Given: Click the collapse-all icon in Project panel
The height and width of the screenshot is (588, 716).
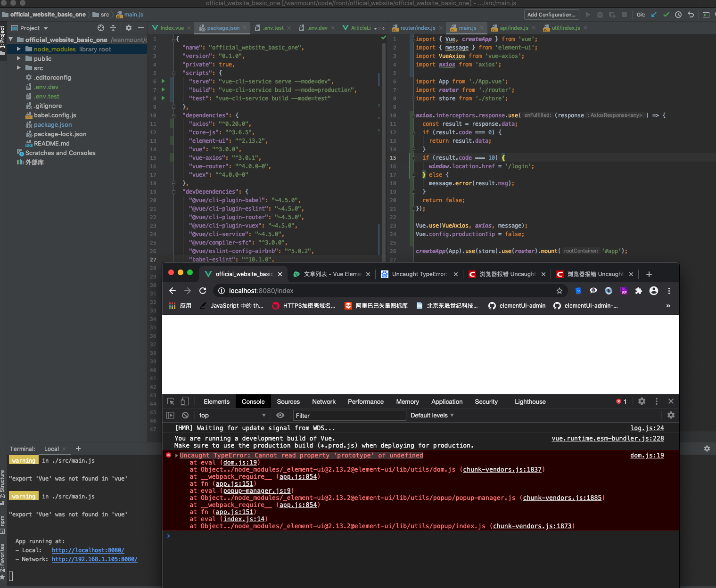Looking at the screenshot, I should click(113, 28).
